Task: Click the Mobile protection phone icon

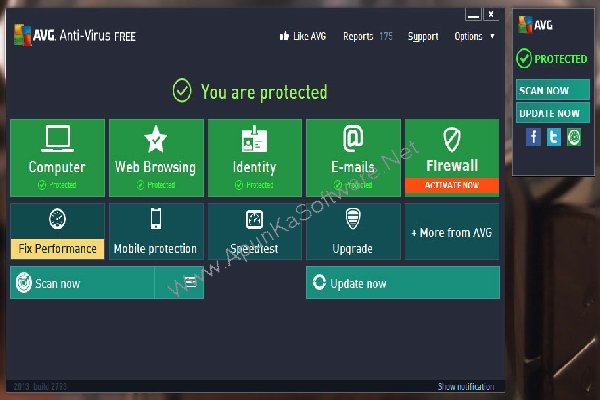Action: coord(156,219)
